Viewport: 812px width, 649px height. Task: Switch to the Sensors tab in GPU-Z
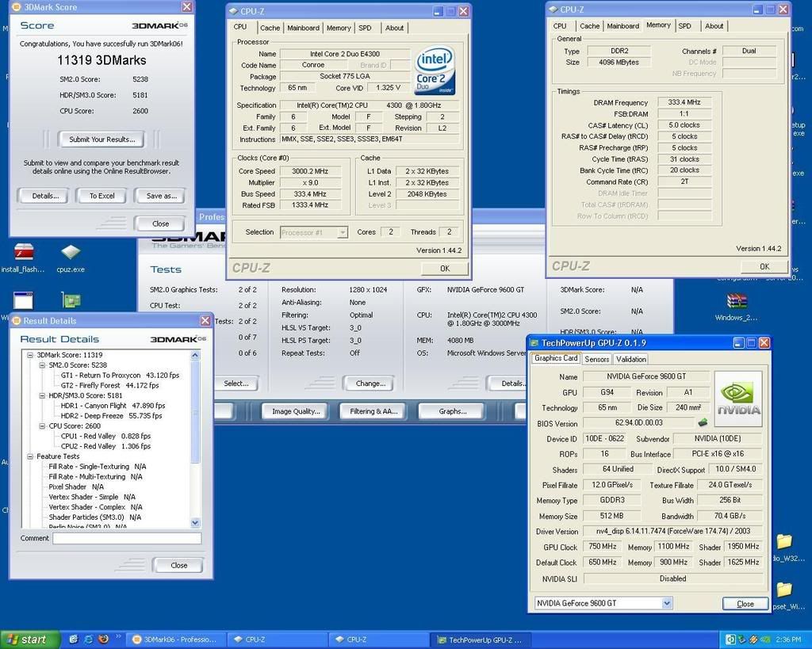pyautogui.click(x=596, y=359)
